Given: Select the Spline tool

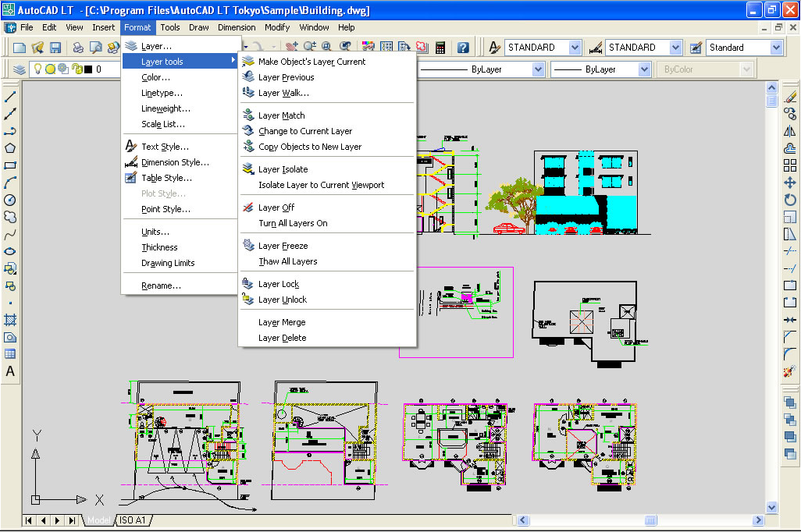Looking at the screenshot, I should coord(9,234).
